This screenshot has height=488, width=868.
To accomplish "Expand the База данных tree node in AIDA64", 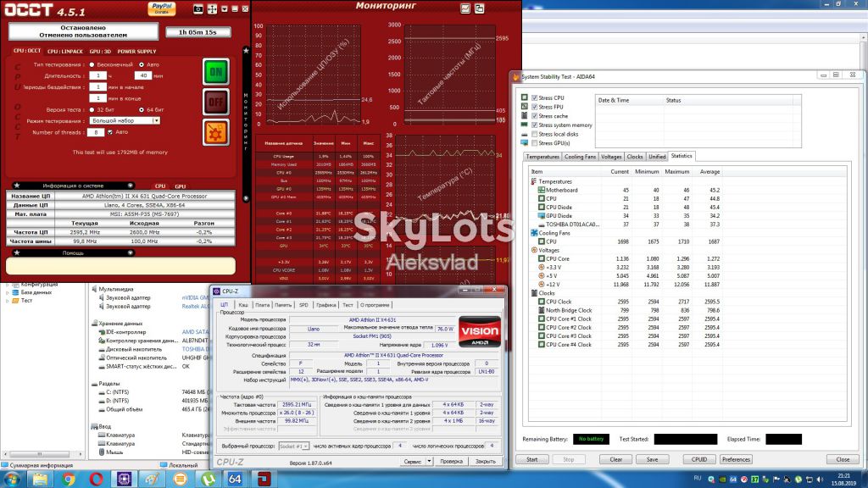I will (7, 292).
